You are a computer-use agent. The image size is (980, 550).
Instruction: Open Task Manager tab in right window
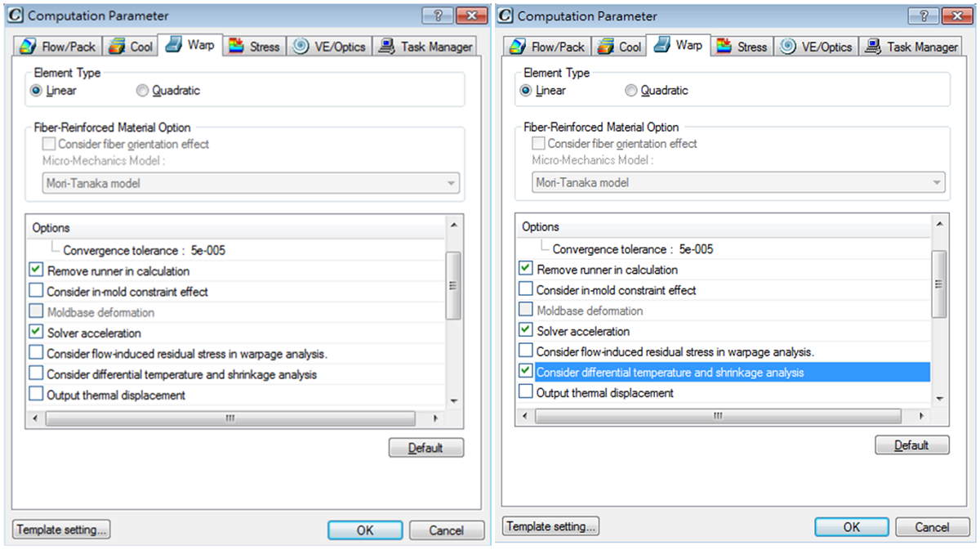912,47
